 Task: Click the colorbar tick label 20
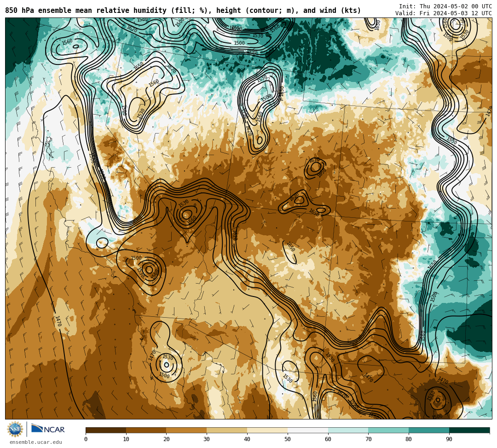[167, 439]
